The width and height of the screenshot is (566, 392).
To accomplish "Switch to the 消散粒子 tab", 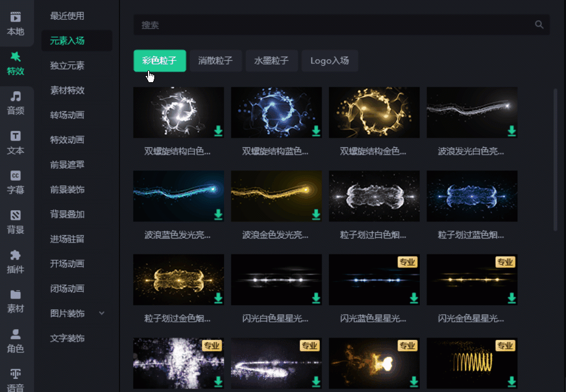I will [x=216, y=61].
